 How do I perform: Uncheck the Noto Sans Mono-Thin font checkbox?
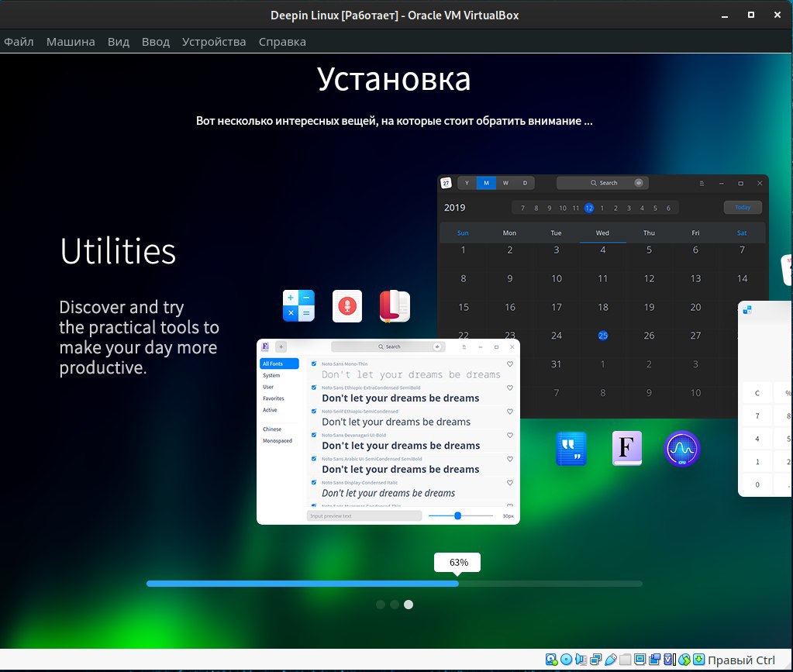pyautogui.click(x=314, y=364)
